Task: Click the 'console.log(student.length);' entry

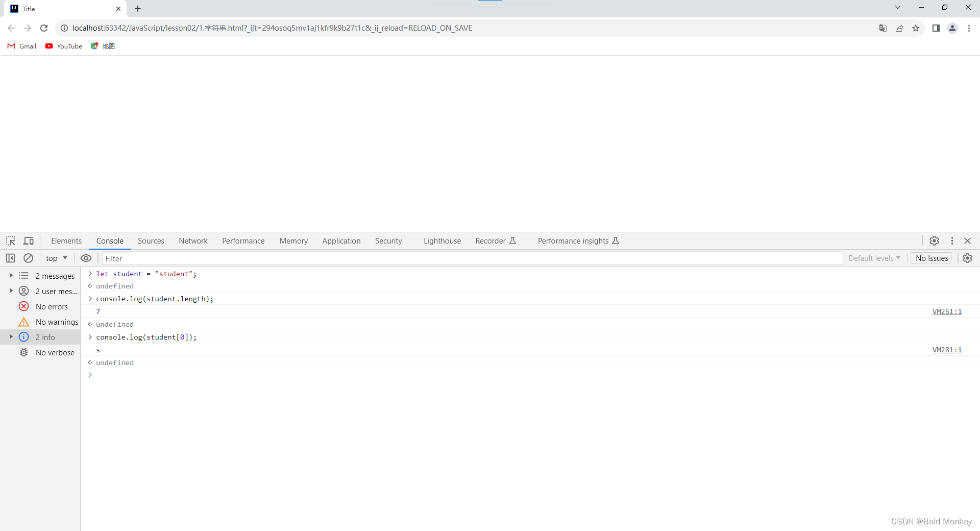Action: (155, 299)
